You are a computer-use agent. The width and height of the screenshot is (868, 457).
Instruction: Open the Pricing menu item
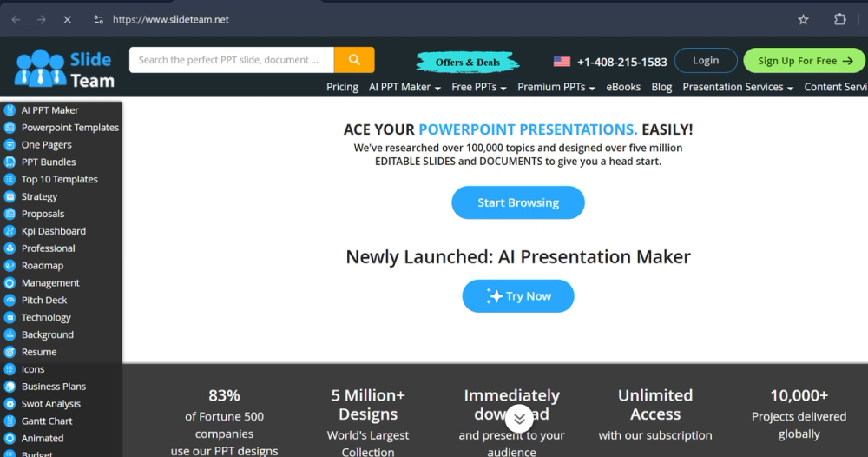pos(342,87)
